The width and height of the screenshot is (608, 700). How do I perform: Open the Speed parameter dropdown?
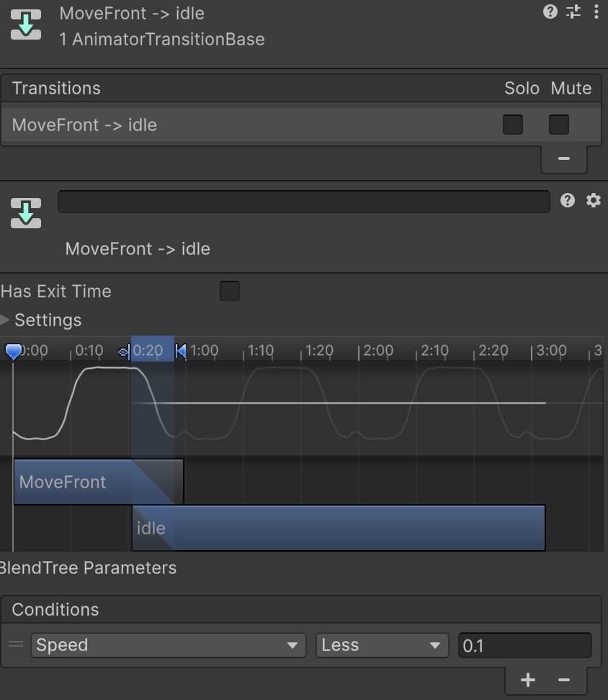coord(169,645)
